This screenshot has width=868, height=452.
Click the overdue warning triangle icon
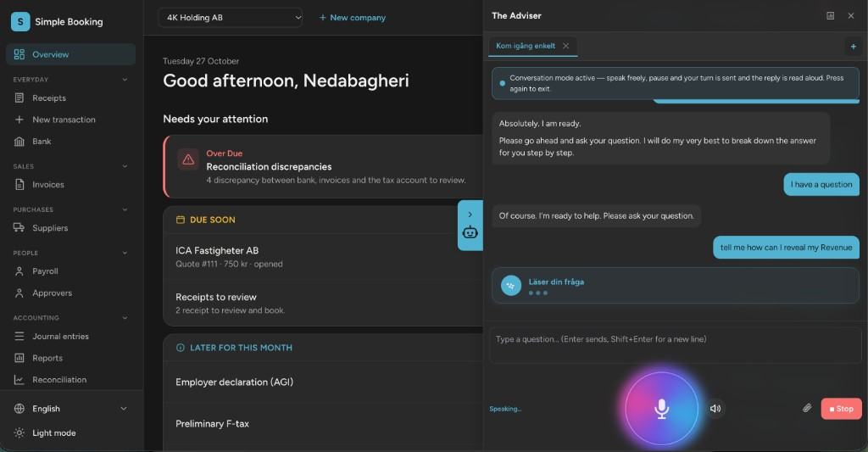pyautogui.click(x=188, y=159)
